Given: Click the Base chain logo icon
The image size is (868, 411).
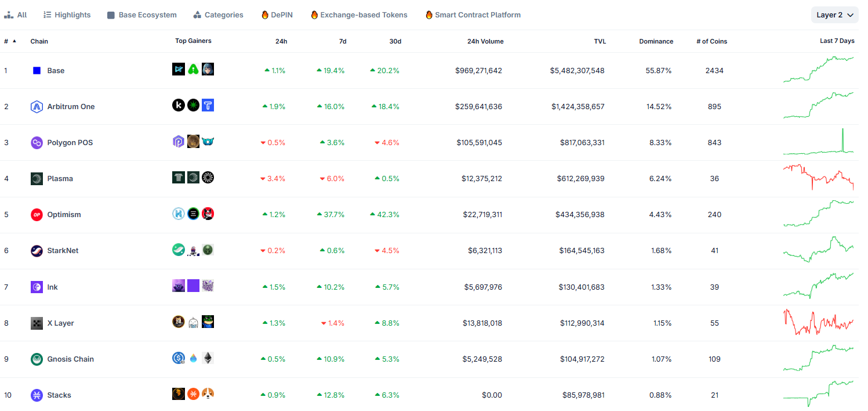Looking at the screenshot, I should tap(37, 70).
